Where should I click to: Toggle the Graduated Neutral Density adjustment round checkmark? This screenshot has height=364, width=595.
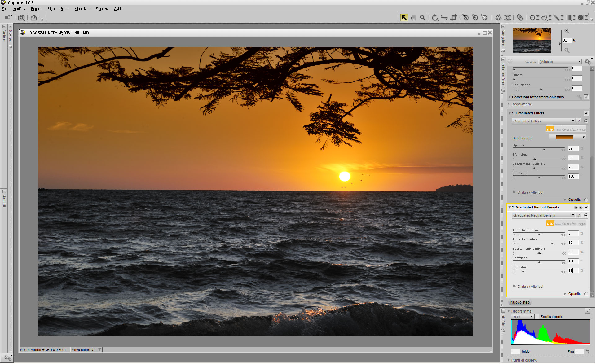tap(586, 215)
